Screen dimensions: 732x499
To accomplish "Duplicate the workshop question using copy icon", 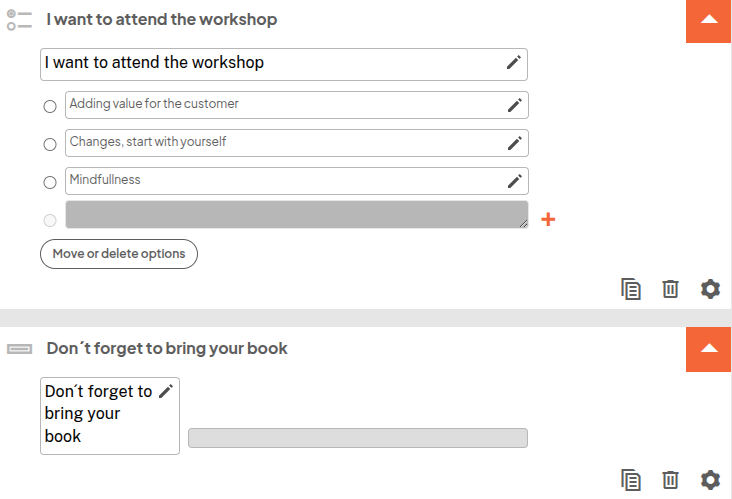I will [630, 289].
